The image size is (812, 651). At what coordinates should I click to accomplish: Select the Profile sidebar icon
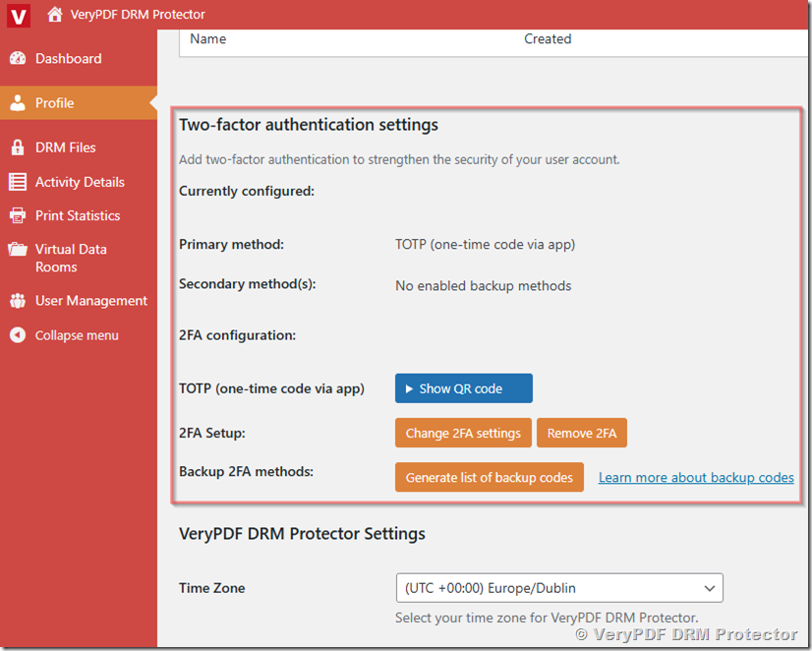[20, 102]
